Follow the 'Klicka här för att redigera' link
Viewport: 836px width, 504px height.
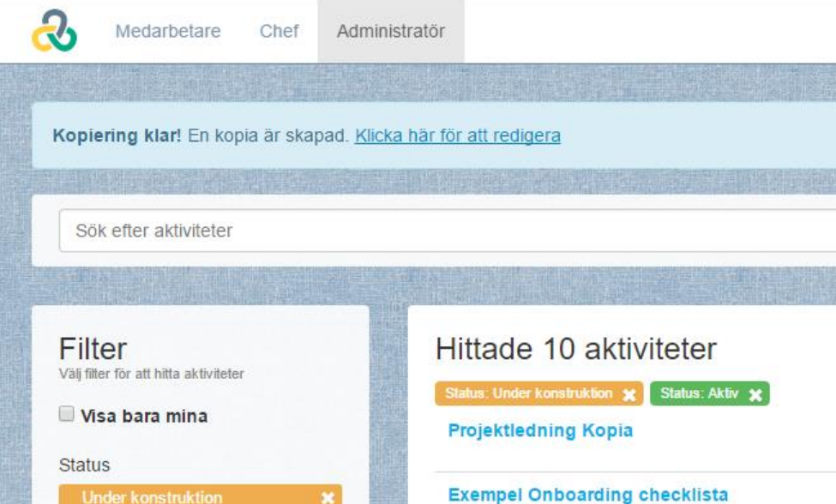(458, 135)
